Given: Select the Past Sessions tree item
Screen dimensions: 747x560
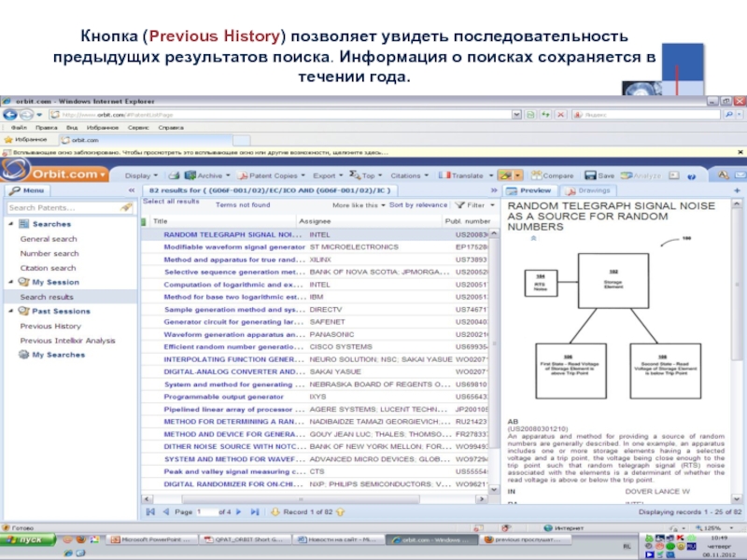Looking at the screenshot, I should [x=61, y=311].
